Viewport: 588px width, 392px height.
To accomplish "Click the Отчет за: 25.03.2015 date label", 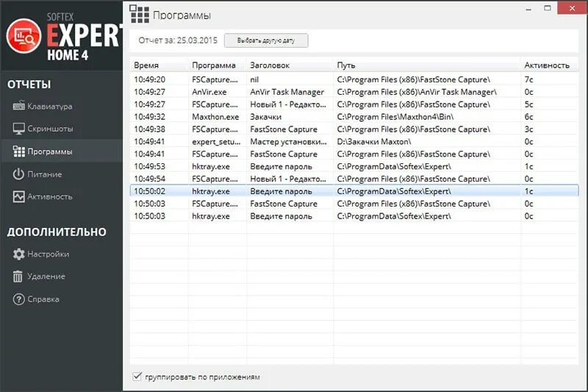I will (178, 40).
